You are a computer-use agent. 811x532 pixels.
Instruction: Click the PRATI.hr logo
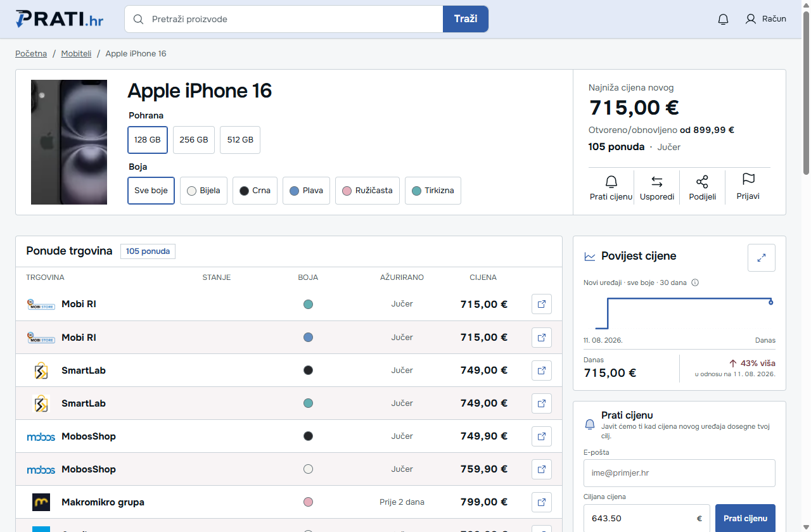[x=60, y=19]
